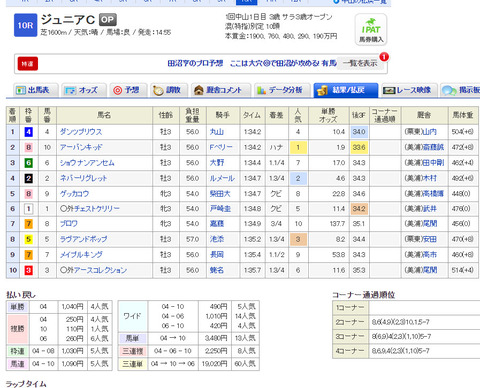Click the 一覧を表示 button
This screenshot has height=388, width=480.
coord(360,63)
